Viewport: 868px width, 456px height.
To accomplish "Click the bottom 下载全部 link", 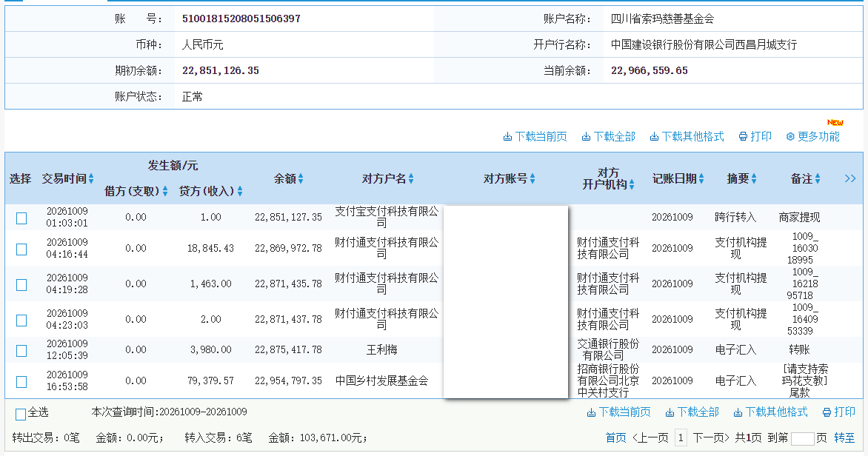I will click(692, 412).
